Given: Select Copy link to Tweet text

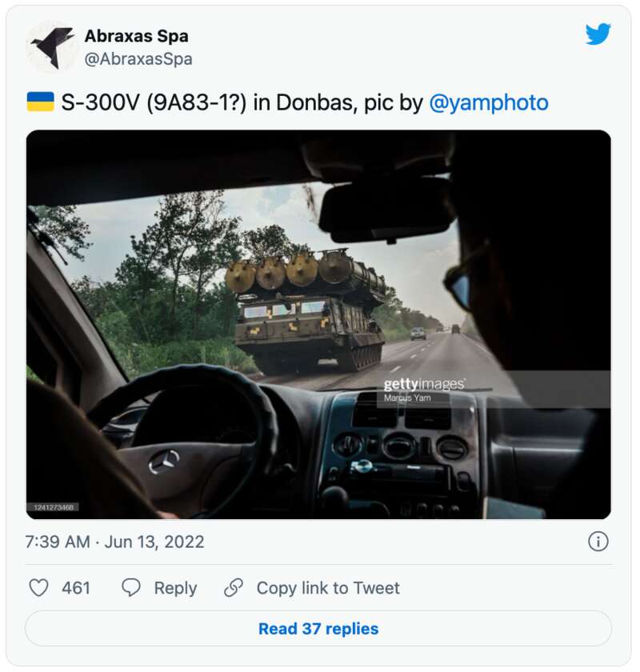Looking at the screenshot, I should coord(328,588).
